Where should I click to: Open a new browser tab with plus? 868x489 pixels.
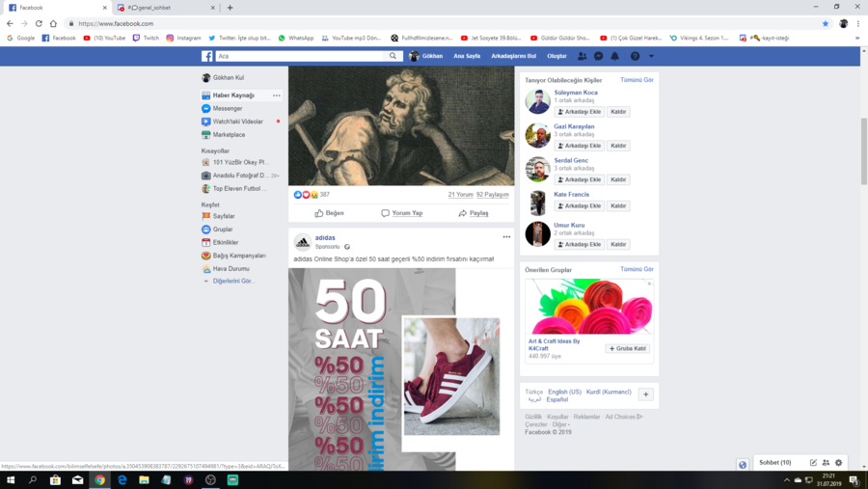pos(230,8)
